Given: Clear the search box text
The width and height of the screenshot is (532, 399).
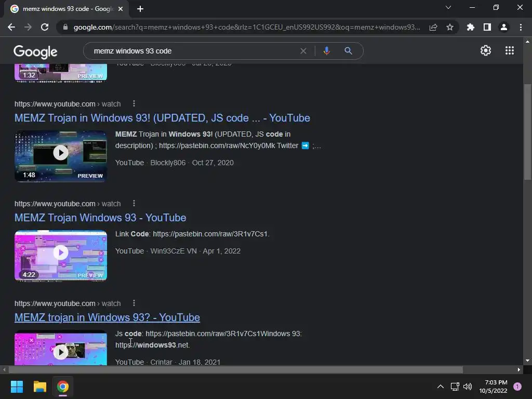Looking at the screenshot, I should click(303, 51).
